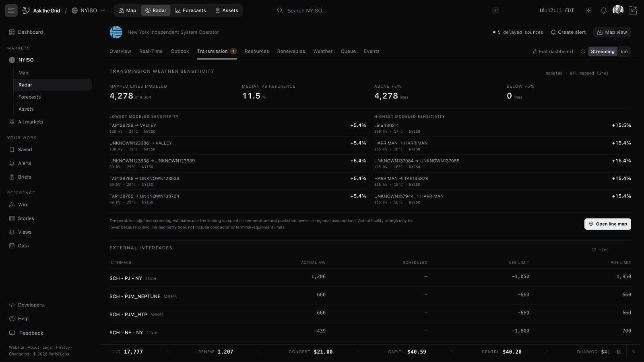The image size is (644, 362).
Task: Follow the Website footer link
Action: 17,348
